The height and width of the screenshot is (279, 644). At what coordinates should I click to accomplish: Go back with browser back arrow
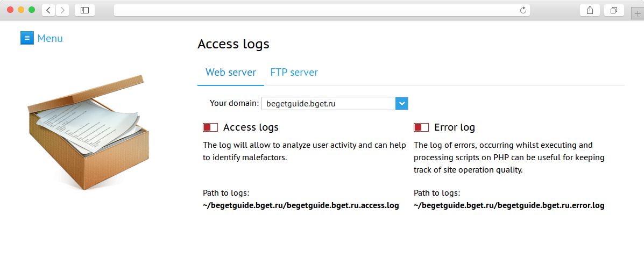(48, 10)
